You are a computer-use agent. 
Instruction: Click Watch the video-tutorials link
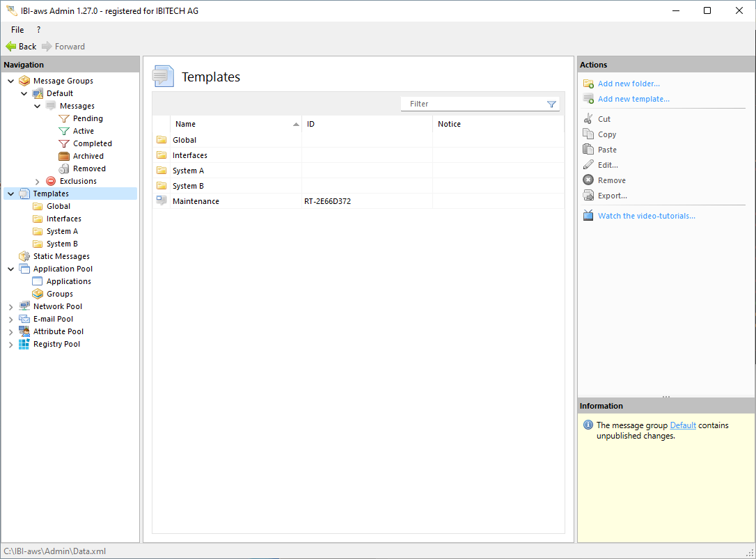click(646, 216)
